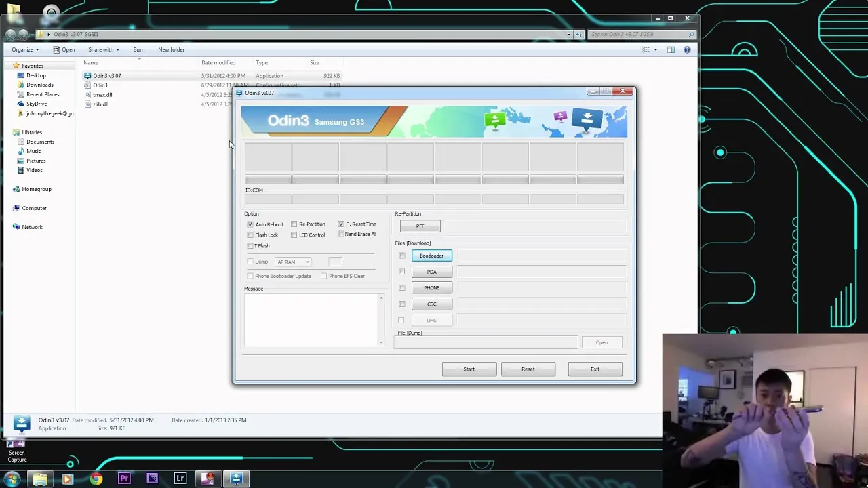
Task: Enable Nand Erase All checkbox
Action: pyautogui.click(x=341, y=235)
